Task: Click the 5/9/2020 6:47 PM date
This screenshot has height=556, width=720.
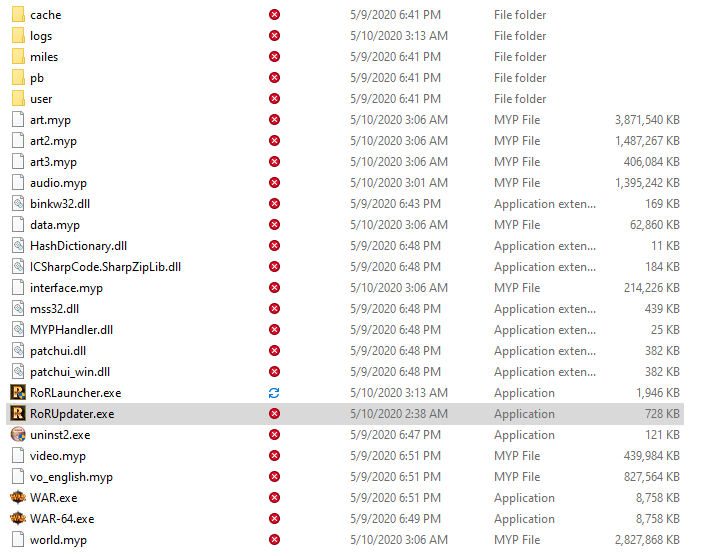Action: (x=395, y=435)
